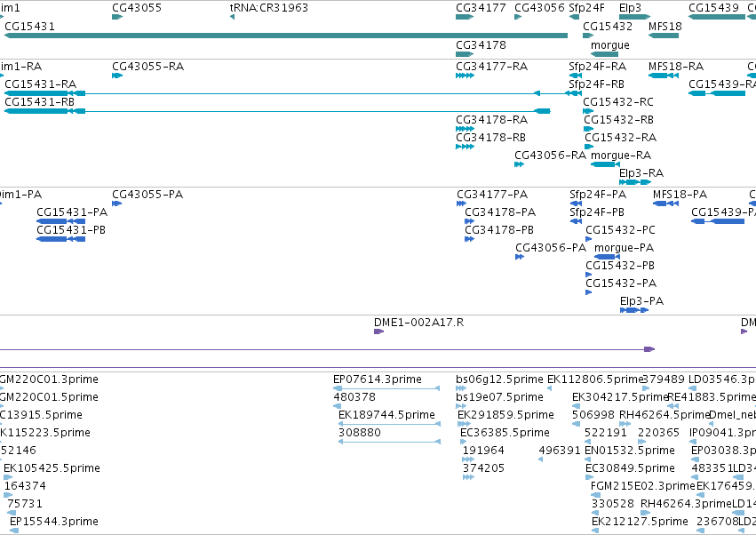Screen dimensions: 756x535
Task: Click the Sfp24F-RB transcript label
Action: pyautogui.click(x=596, y=84)
